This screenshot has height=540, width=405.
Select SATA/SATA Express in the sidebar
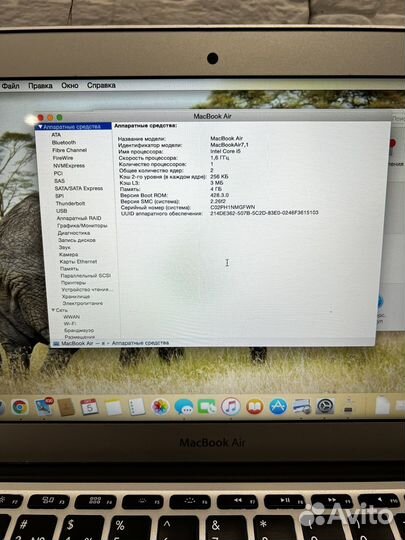coord(79,188)
